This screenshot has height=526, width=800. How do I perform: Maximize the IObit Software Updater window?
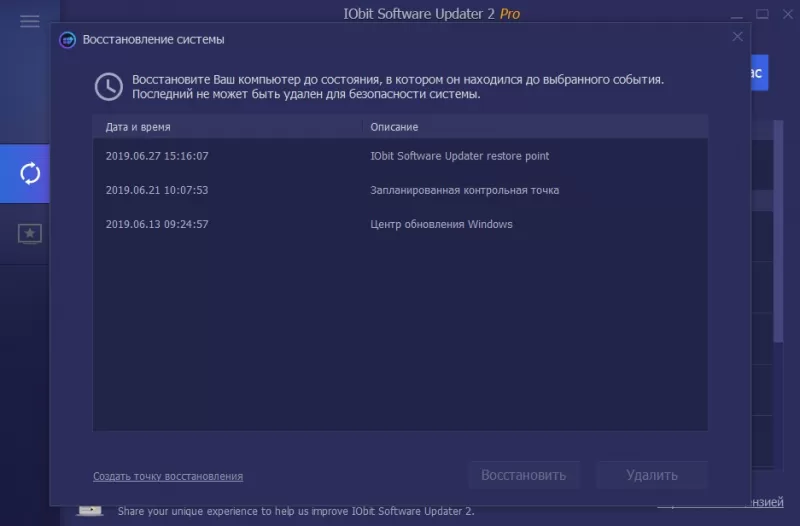tap(762, 14)
